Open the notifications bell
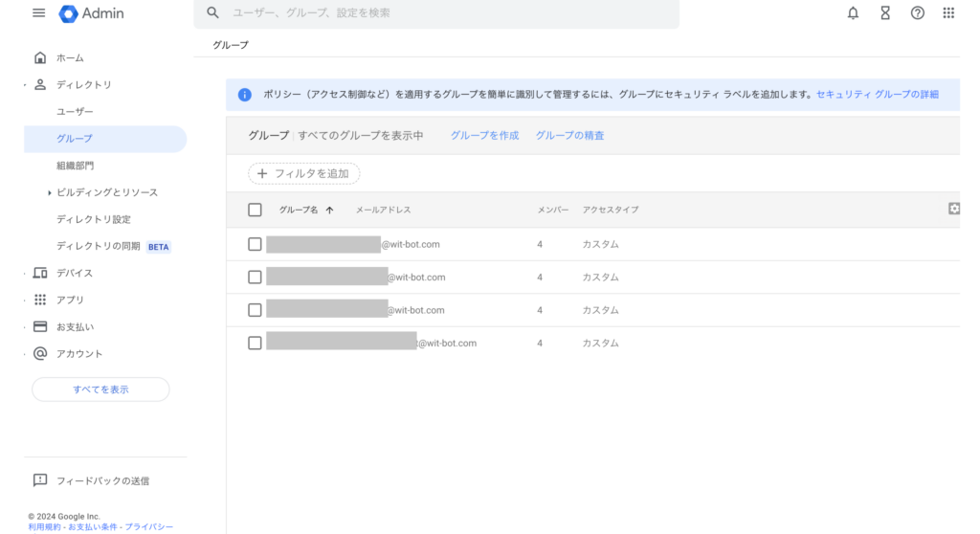The height and width of the screenshot is (534, 980). tap(853, 13)
